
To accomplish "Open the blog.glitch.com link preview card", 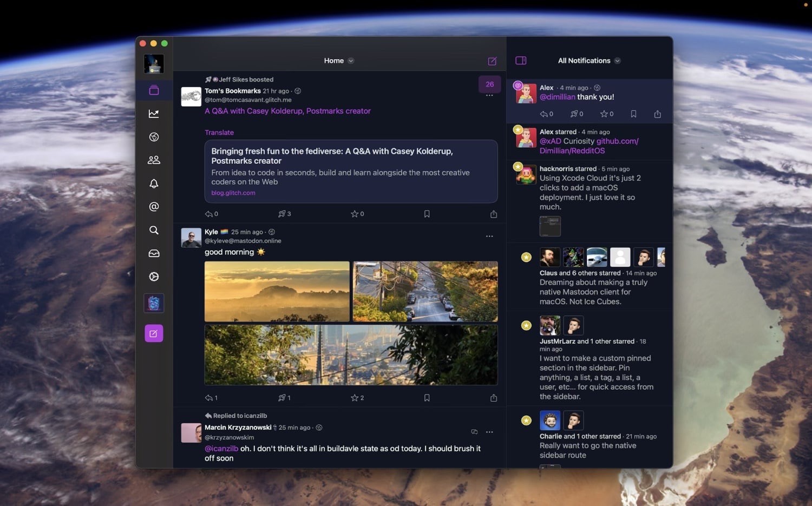I will [x=351, y=172].
